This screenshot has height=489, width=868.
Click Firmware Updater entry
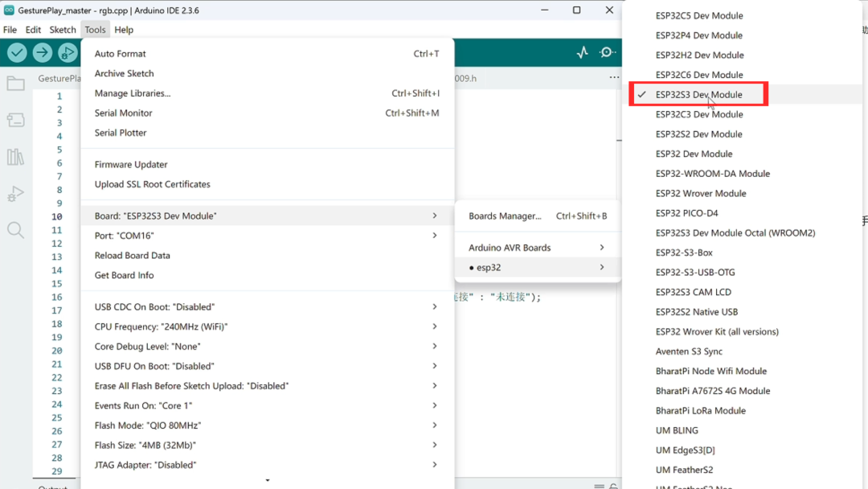pyautogui.click(x=268, y=165)
